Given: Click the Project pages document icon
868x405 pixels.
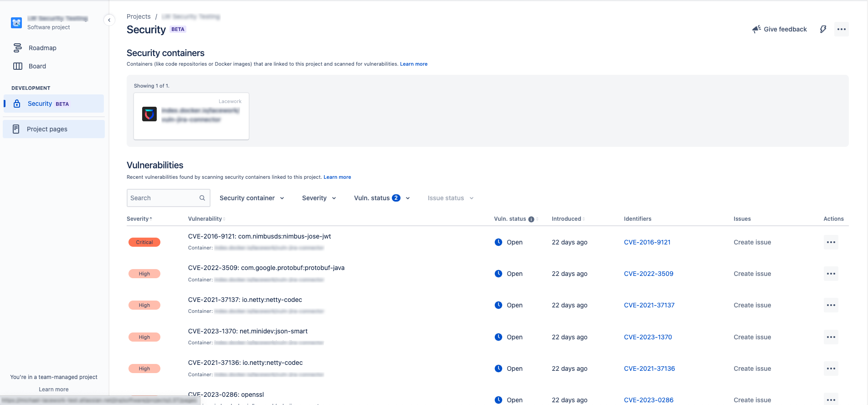Looking at the screenshot, I should pos(16,129).
